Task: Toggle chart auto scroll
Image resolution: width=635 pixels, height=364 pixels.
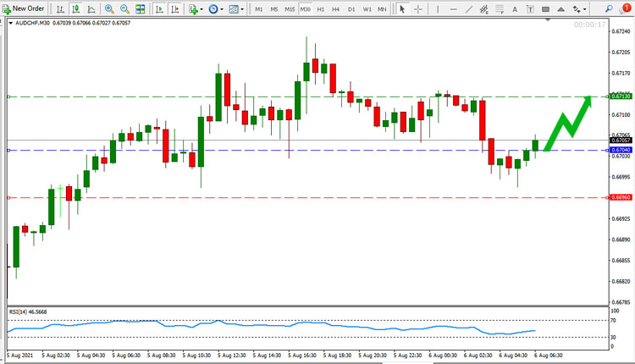Action: pos(159,9)
